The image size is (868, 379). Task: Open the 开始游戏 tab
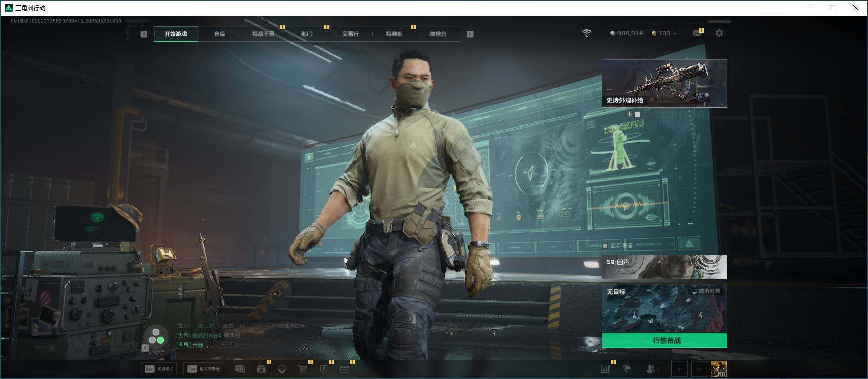pyautogui.click(x=175, y=34)
